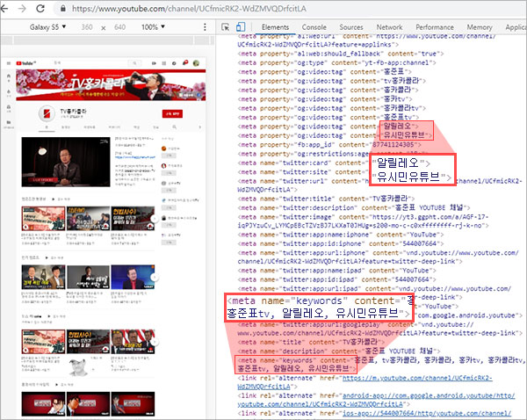Open the notifications bell with red badge
527x420 pixels.
(x=185, y=63)
